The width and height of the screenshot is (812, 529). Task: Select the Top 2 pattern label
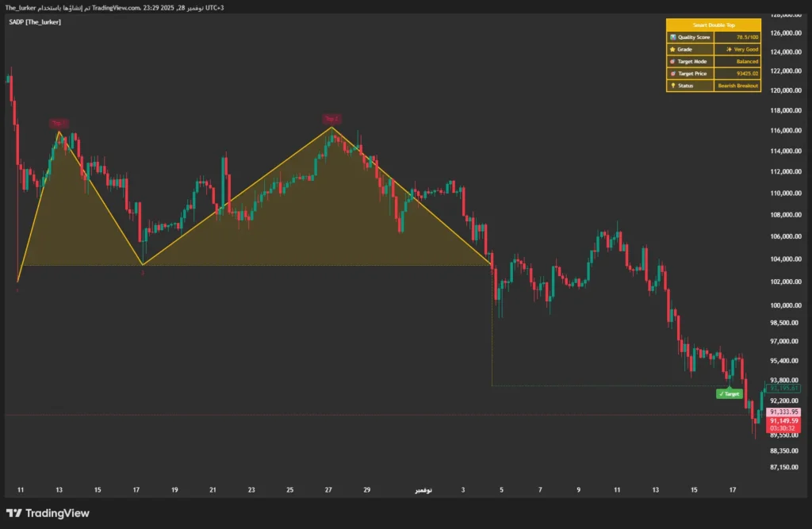click(x=331, y=119)
